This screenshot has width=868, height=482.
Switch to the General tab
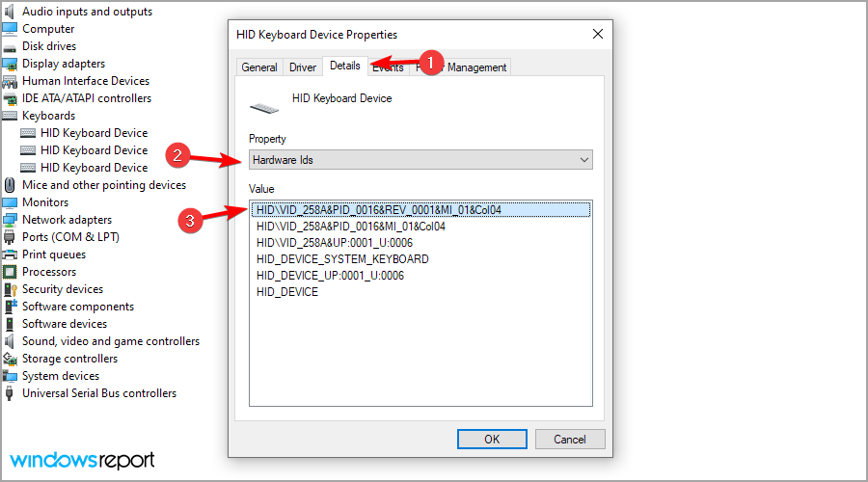pyautogui.click(x=259, y=67)
